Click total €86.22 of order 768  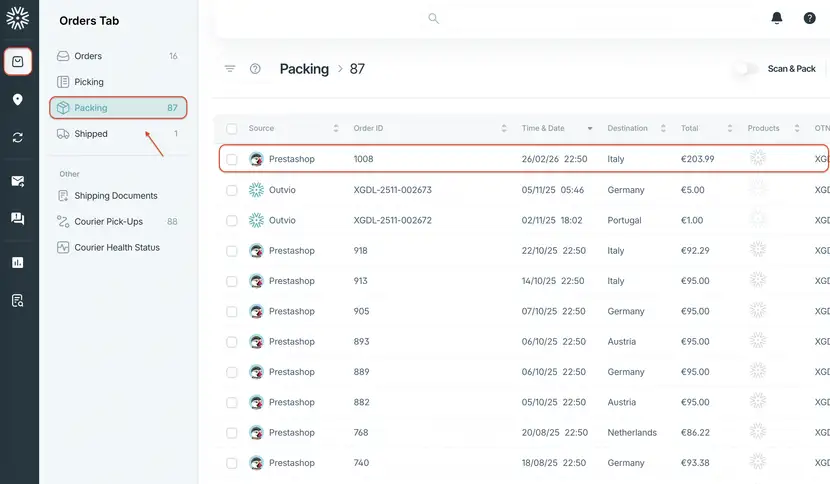(695, 433)
